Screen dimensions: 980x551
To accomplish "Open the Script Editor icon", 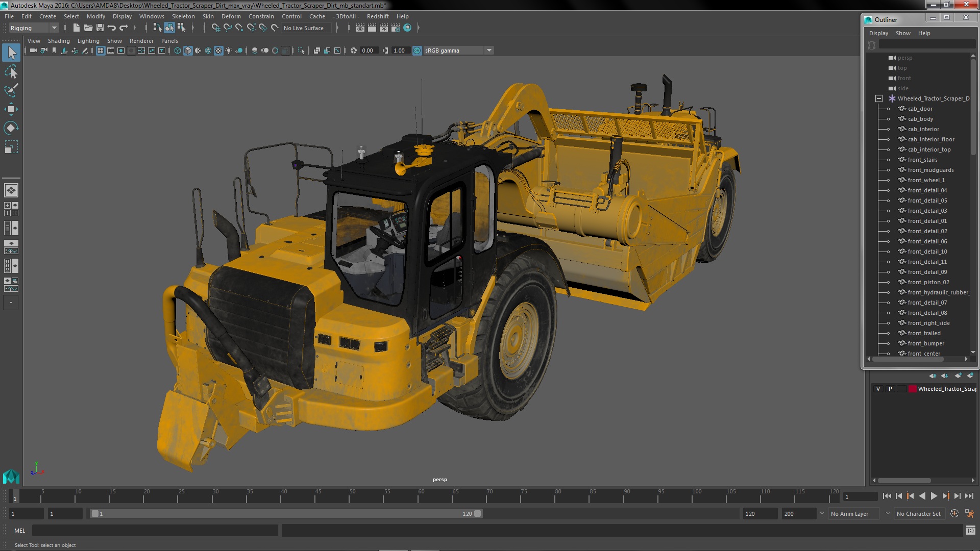I will [970, 531].
